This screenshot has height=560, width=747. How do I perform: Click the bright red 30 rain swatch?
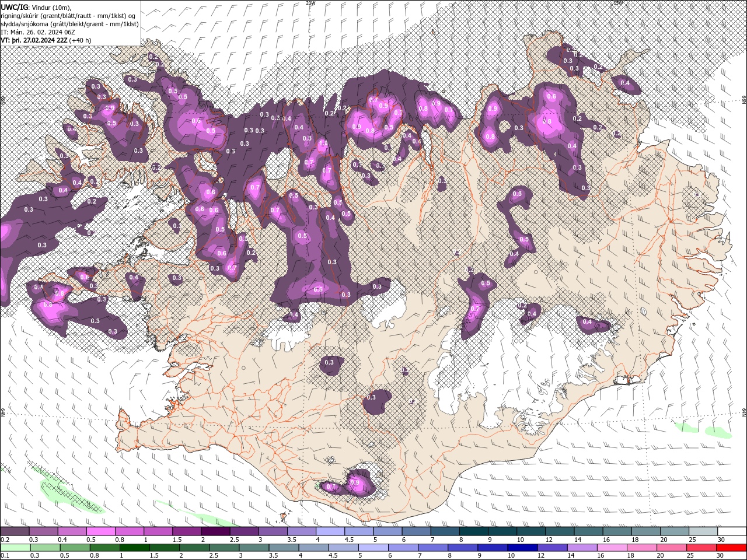tap(731, 547)
